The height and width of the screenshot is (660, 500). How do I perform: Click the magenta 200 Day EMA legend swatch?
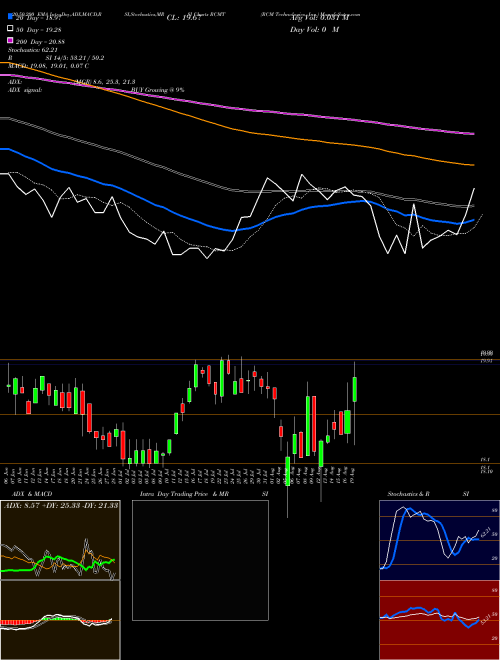pyautogui.click(x=10, y=41)
